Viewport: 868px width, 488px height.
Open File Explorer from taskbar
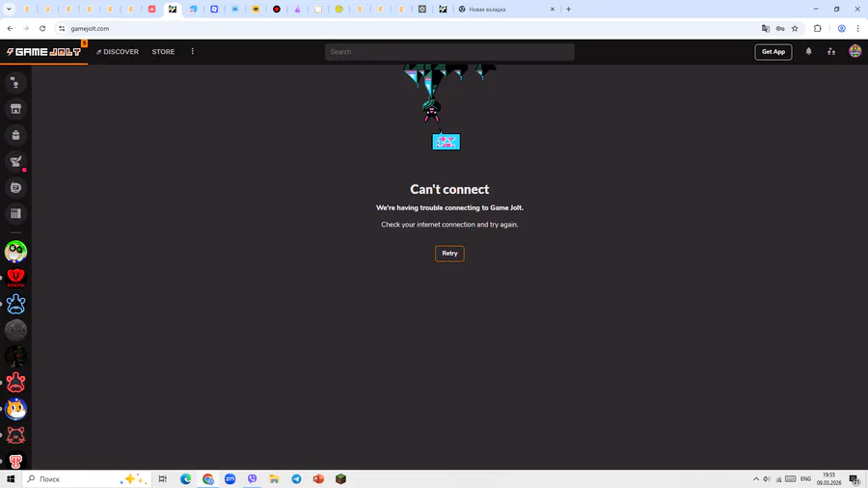[x=274, y=478]
